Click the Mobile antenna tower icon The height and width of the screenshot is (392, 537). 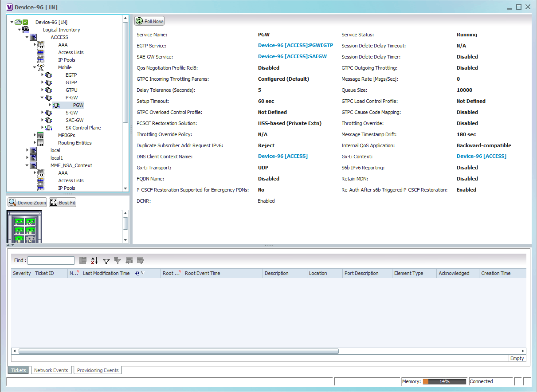41,67
